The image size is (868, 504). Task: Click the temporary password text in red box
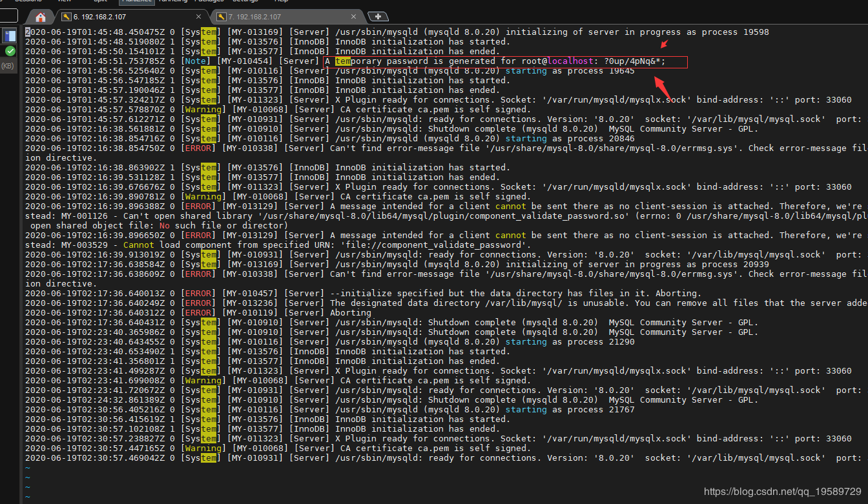(633, 61)
